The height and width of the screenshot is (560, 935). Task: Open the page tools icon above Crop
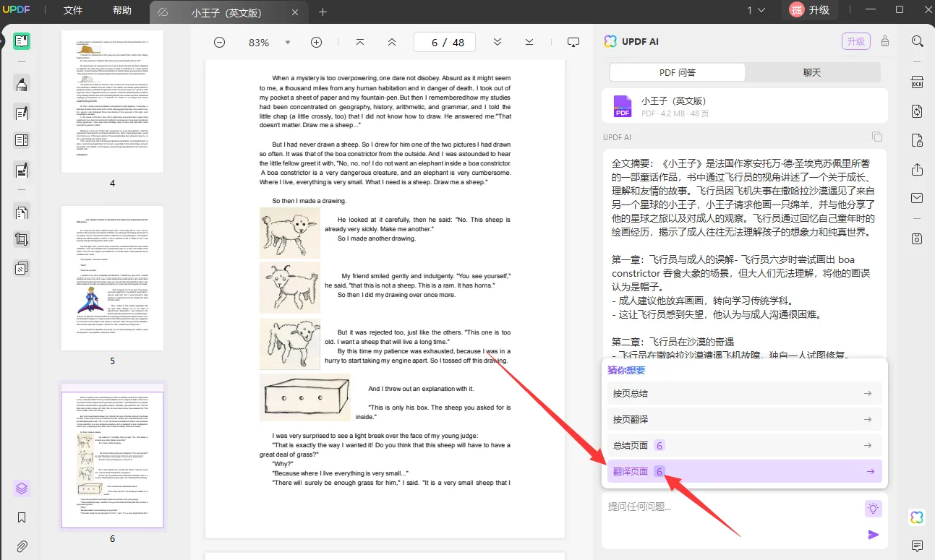point(22,212)
